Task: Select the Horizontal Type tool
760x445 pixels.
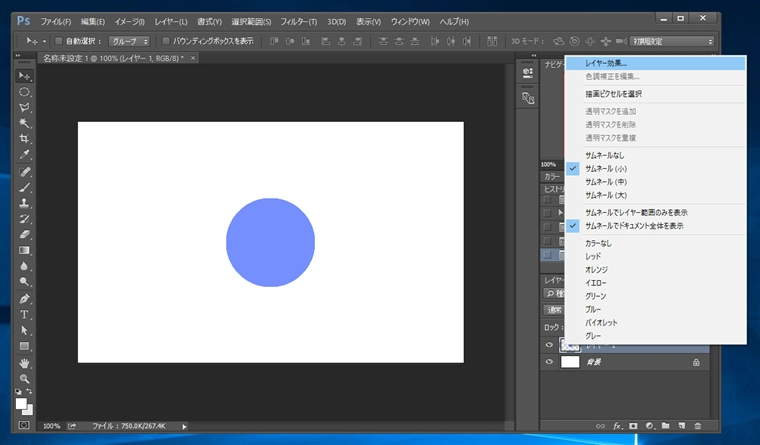Action: (24, 314)
